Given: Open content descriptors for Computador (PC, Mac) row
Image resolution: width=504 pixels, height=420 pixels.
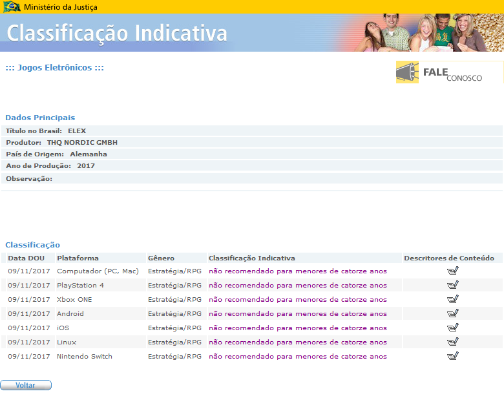Looking at the screenshot, I should (452, 271).
